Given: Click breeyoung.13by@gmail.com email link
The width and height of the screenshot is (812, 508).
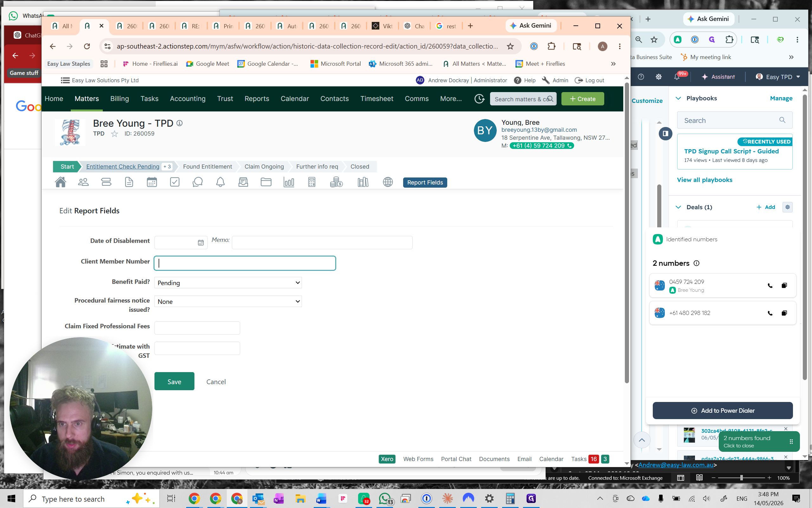Looking at the screenshot, I should pyautogui.click(x=539, y=130).
